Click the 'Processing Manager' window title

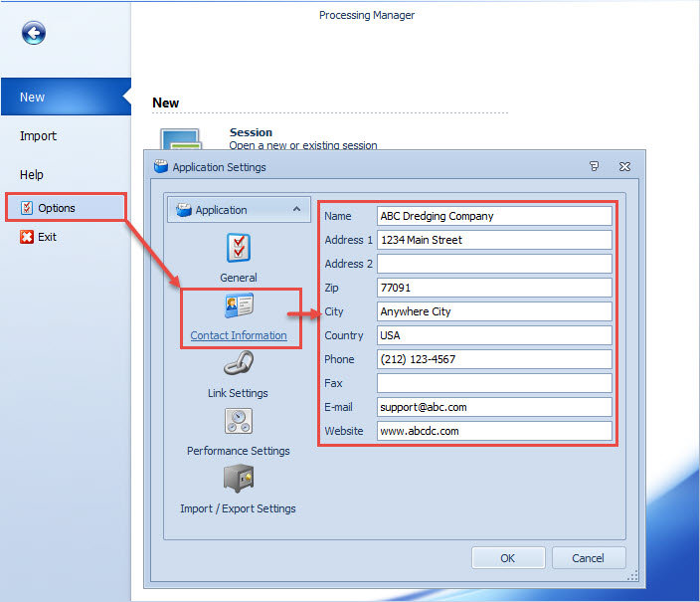coord(367,15)
